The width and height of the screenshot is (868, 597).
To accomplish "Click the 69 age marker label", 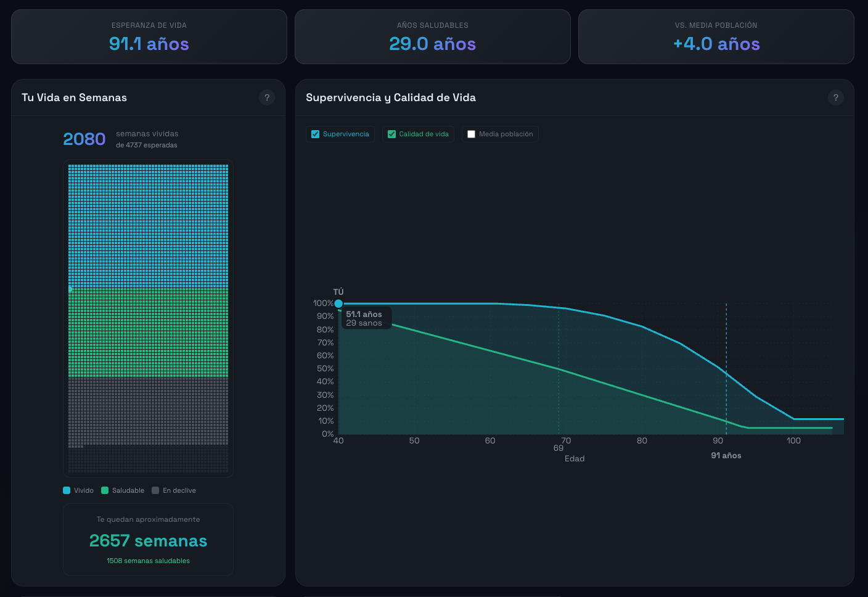I will pyautogui.click(x=559, y=448).
